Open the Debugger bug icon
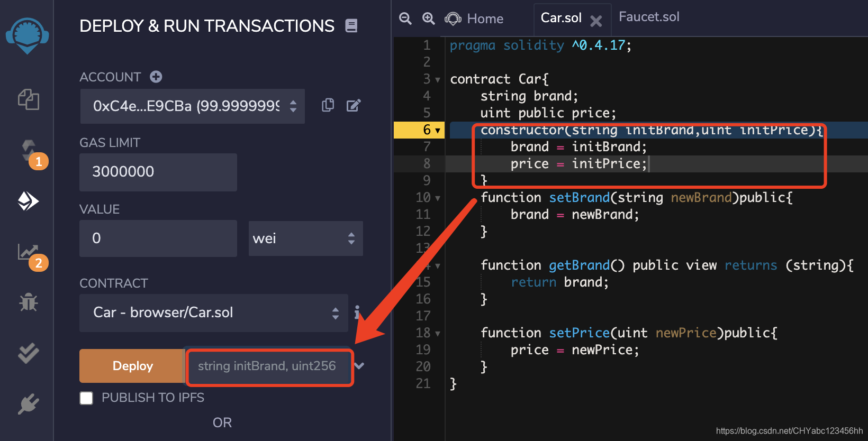Screen dimensions: 868x441 click(29, 302)
